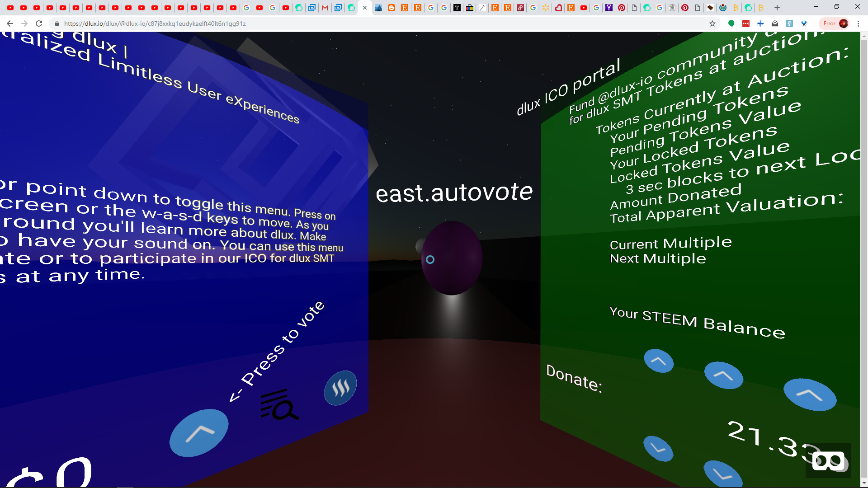Switch to the Blogger tab
Viewport: 868px width, 488px height.
(392, 8)
